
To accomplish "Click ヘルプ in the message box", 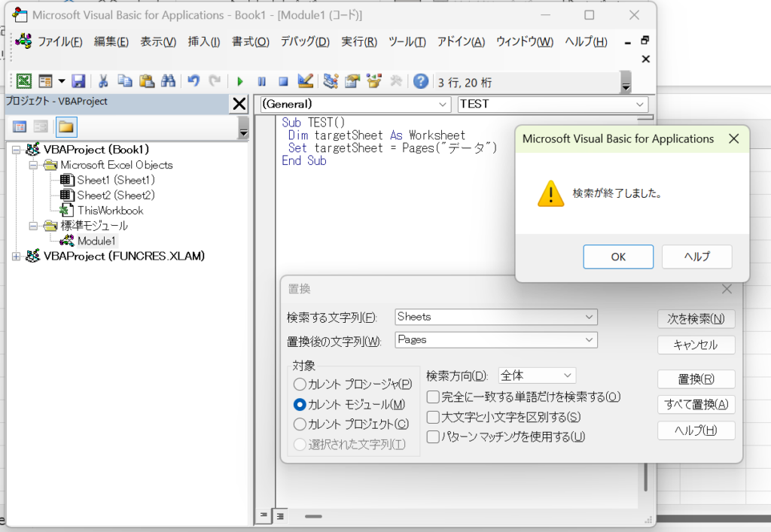I will 696,257.
